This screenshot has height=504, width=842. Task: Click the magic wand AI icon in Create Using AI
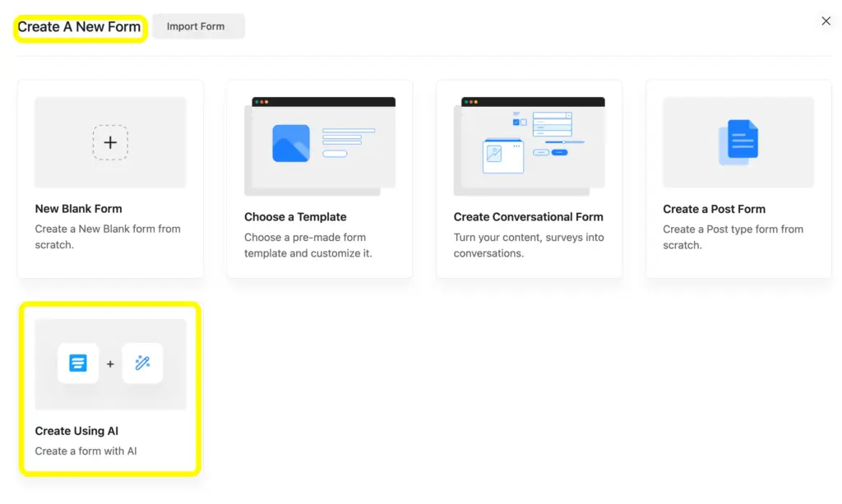(x=142, y=363)
